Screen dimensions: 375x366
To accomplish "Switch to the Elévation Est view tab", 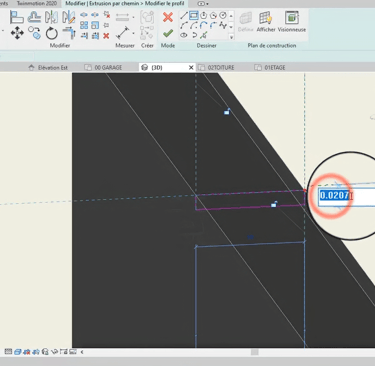I will click(x=49, y=67).
